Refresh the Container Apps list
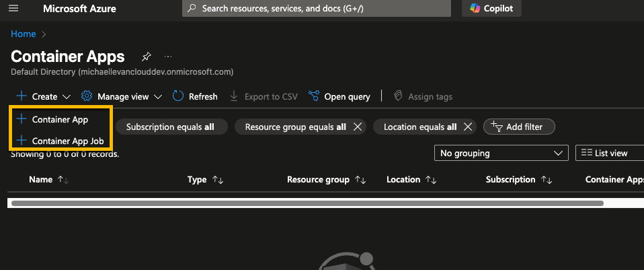The image size is (644, 270). 195,96
